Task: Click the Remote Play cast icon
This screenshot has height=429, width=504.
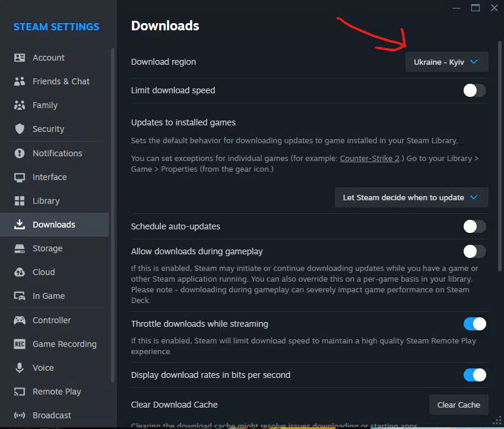Action: (20, 392)
